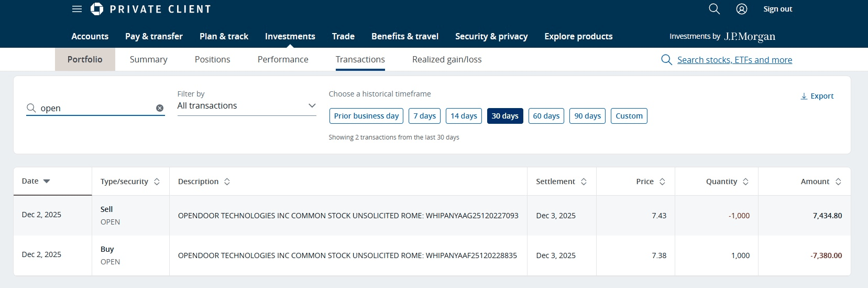Open the Pay & transfer menu

click(154, 36)
